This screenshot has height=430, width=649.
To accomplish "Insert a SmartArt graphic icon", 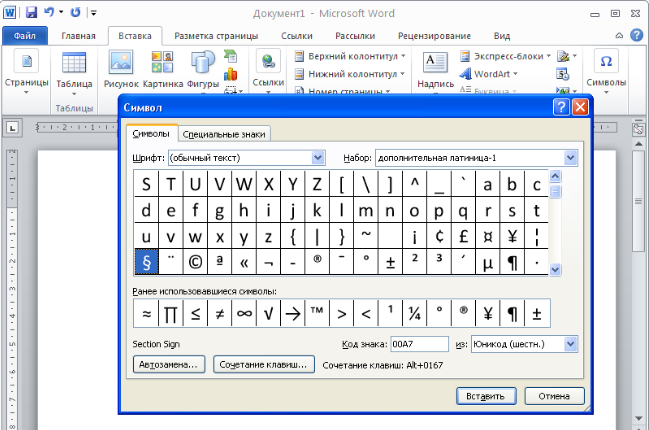I will 231,56.
